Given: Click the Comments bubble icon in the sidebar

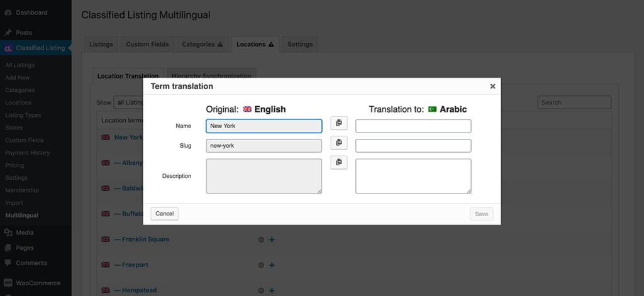Looking at the screenshot, I should click(x=8, y=263).
